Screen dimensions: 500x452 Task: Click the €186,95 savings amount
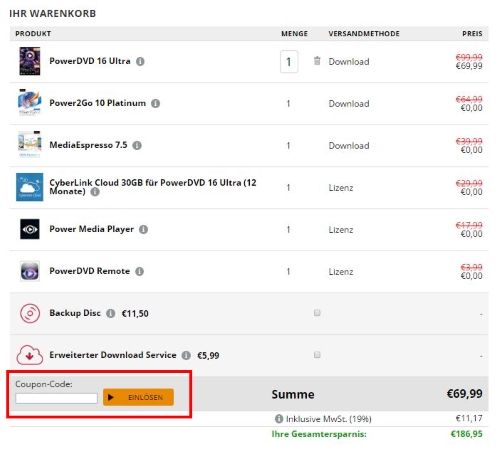[467, 434]
